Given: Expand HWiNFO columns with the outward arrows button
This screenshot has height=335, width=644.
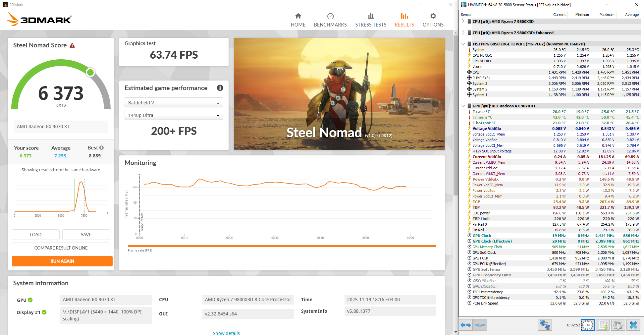Looking at the screenshot, I should pyautogui.click(x=466, y=325).
